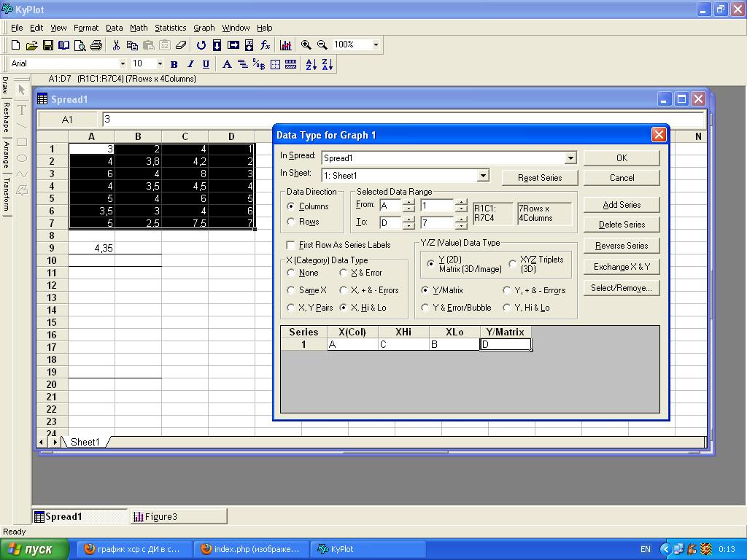Select the Rows data direction option

point(292,222)
